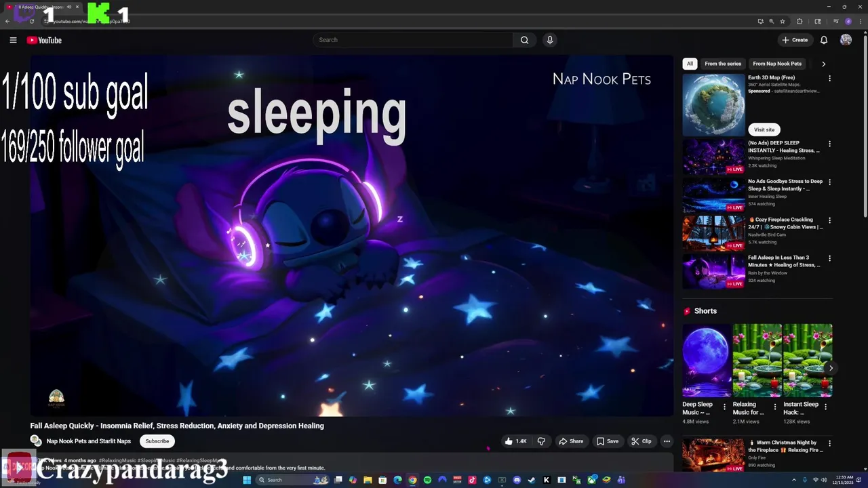Click the #RelaxingMusic hashtag

pos(117,460)
